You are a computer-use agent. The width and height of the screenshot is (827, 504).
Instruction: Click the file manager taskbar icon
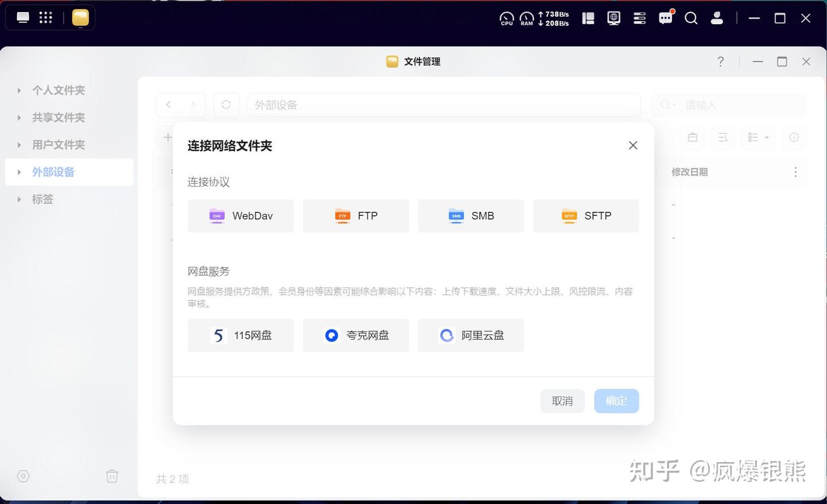point(80,18)
